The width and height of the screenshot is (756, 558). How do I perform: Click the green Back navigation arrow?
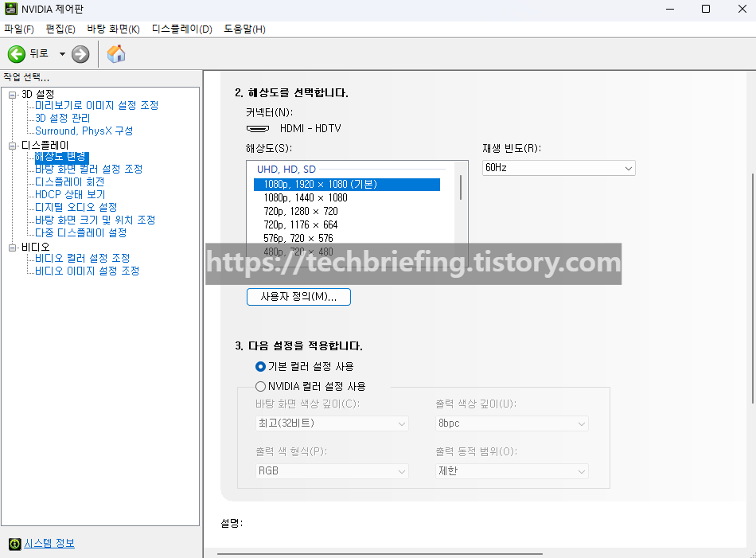coord(16,55)
